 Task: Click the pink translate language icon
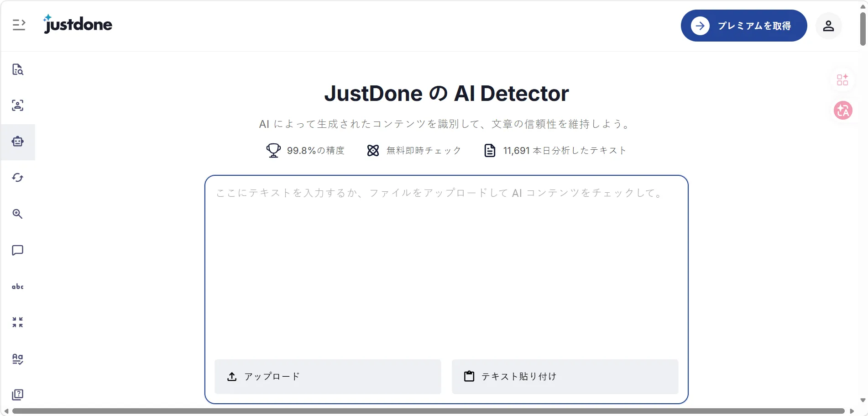click(843, 111)
